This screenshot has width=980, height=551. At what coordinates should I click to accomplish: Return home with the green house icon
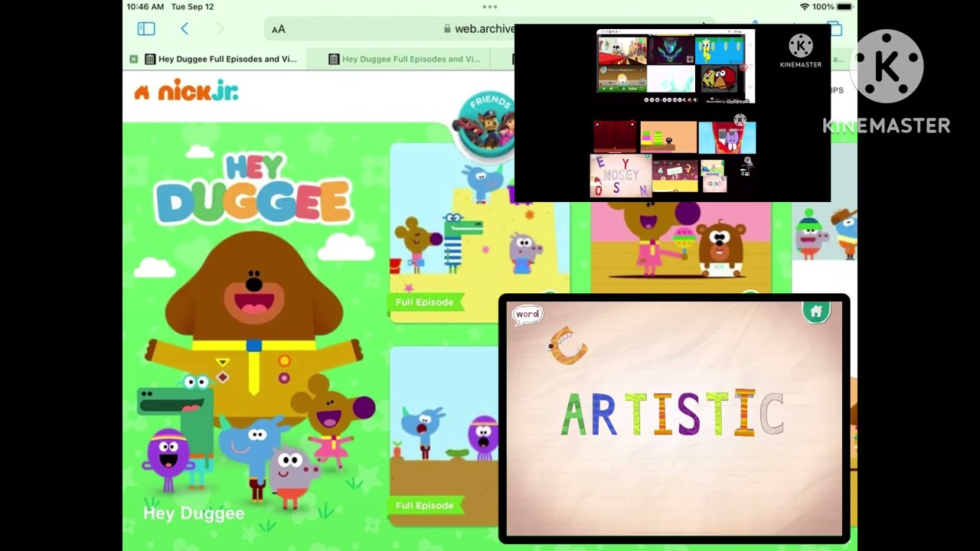[816, 311]
